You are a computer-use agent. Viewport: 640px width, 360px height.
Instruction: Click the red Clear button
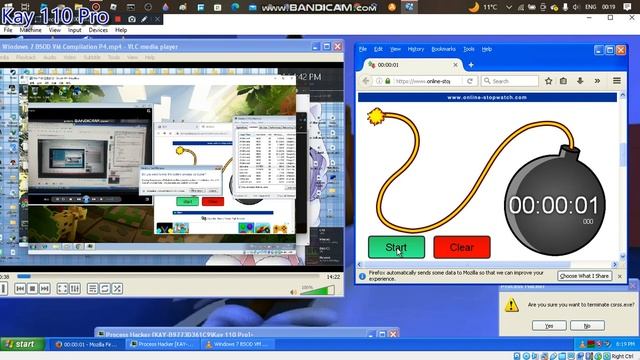click(462, 247)
